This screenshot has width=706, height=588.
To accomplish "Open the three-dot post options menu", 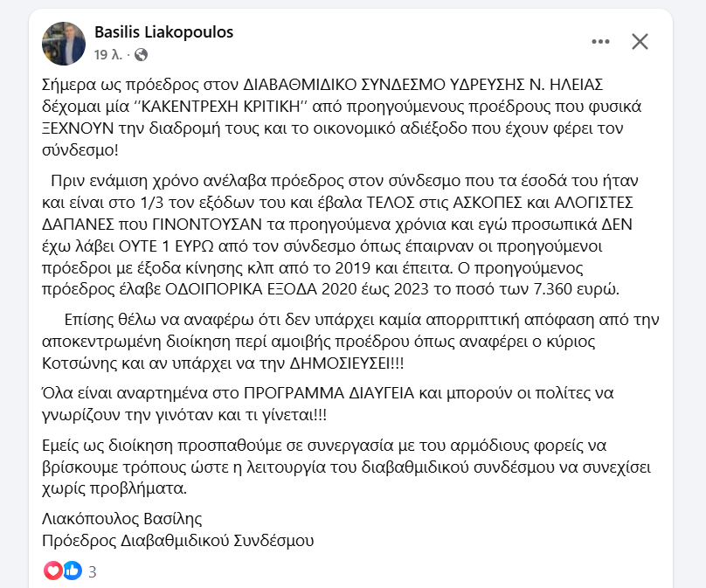I will (600, 42).
